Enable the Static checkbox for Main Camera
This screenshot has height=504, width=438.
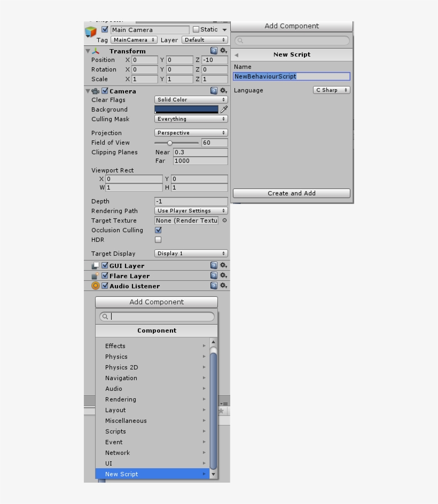197,30
